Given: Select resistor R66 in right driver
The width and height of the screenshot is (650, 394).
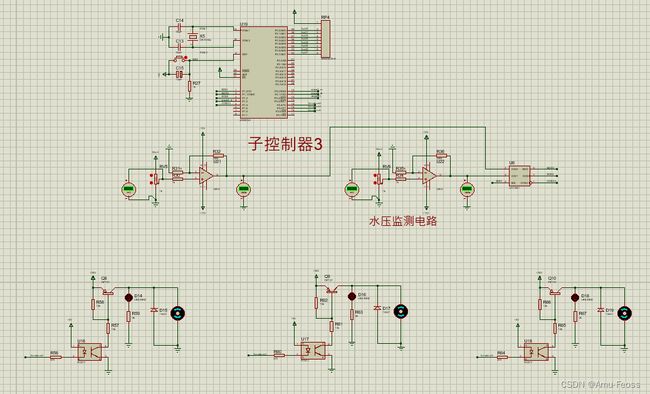Looking at the screenshot, I should (x=540, y=304).
